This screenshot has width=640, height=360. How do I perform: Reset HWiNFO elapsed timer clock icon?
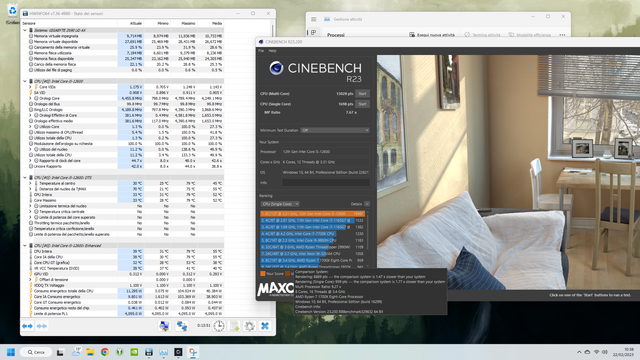(x=219, y=326)
